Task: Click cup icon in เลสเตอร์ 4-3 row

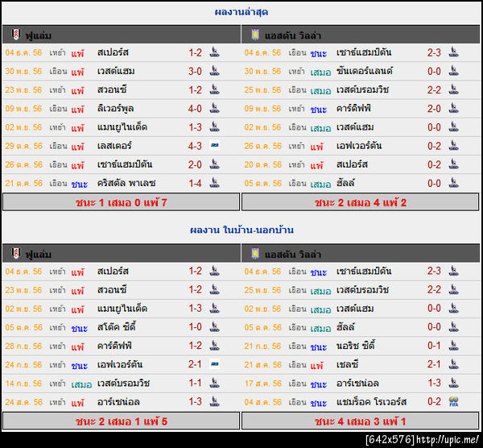Action: [x=215, y=145]
